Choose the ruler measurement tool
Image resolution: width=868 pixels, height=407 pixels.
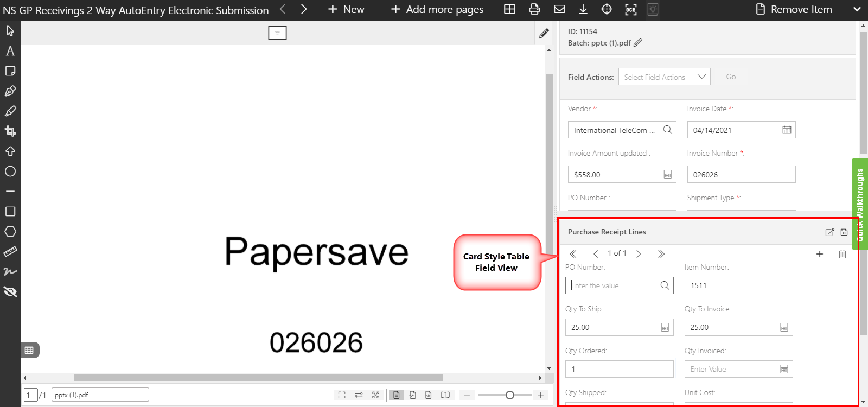tap(10, 251)
